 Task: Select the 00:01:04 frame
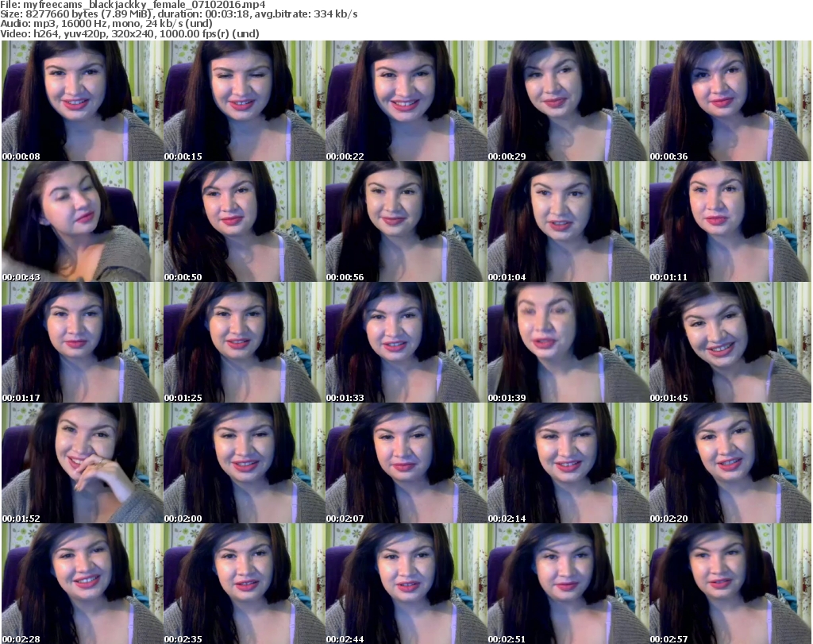pos(568,222)
